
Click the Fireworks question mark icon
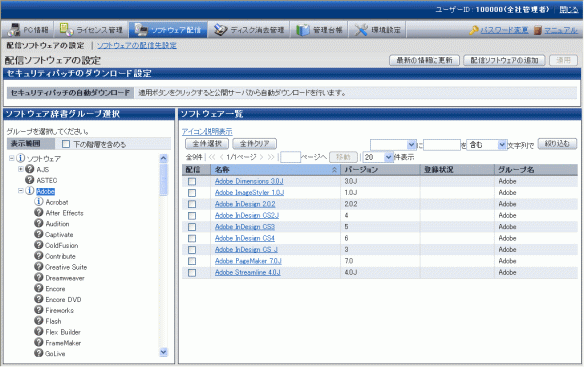[x=39, y=310]
